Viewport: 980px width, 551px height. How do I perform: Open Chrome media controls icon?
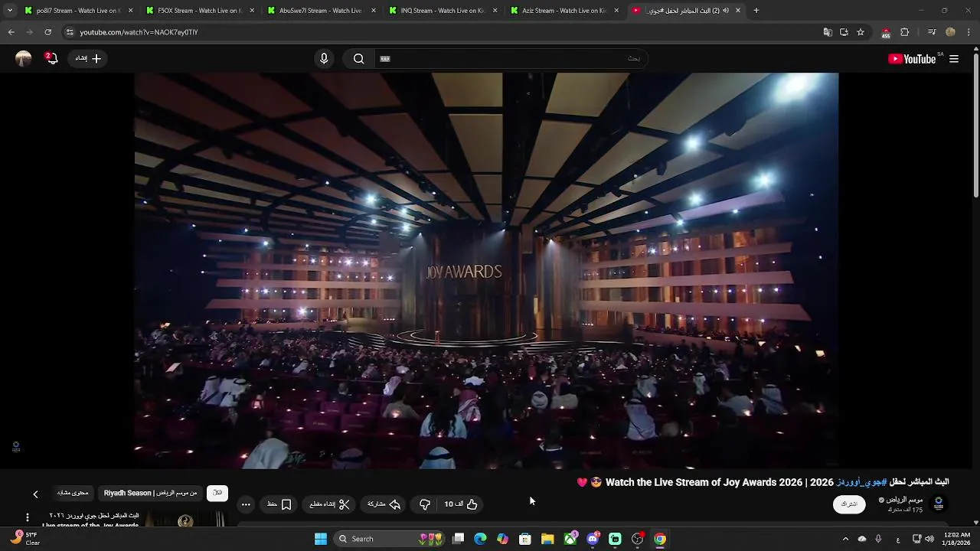(932, 32)
